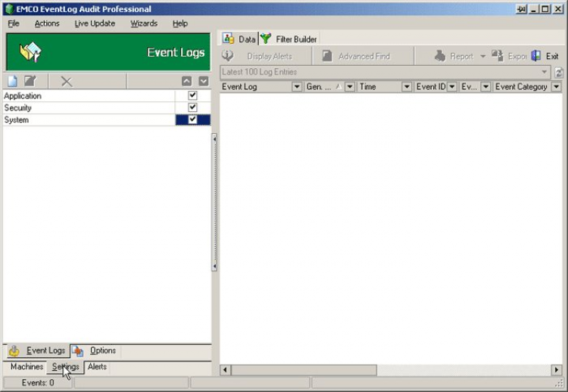Click the Exit door icon
The width and height of the screenshot is (568, 392).
(x=536, y=56)
